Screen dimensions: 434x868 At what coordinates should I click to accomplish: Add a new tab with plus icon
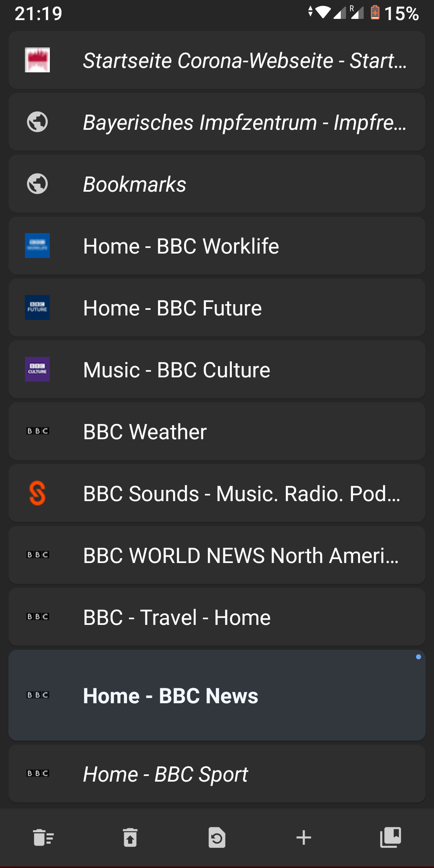tap(304, 838)
